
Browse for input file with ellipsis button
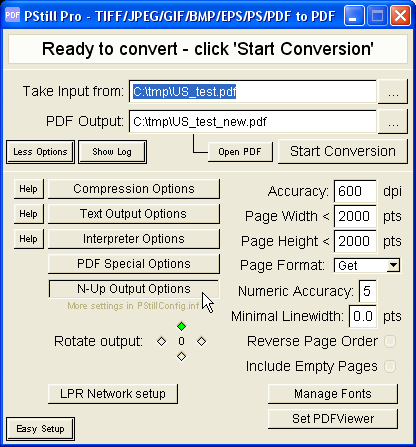coord(393,91)
